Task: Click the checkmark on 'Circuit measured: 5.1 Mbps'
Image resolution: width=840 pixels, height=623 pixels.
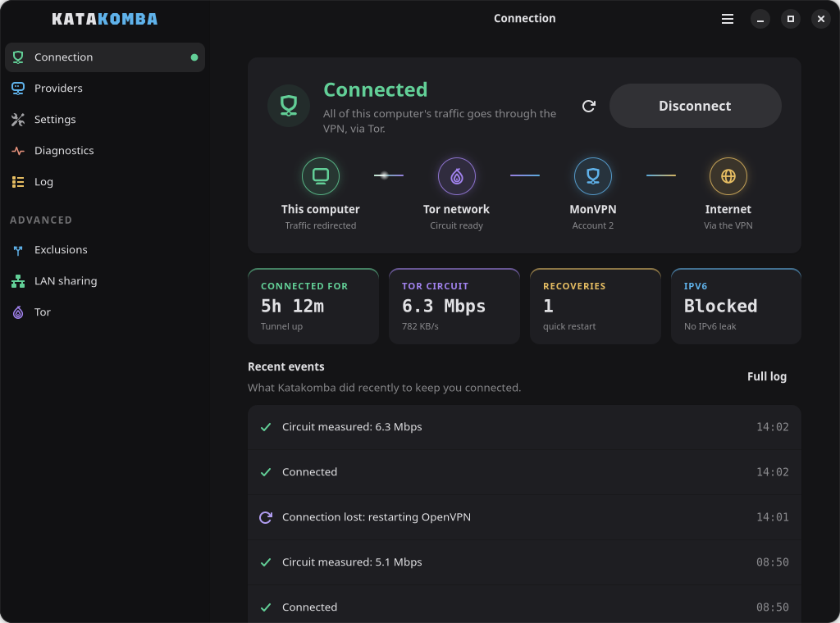Action: coord(266,562)
